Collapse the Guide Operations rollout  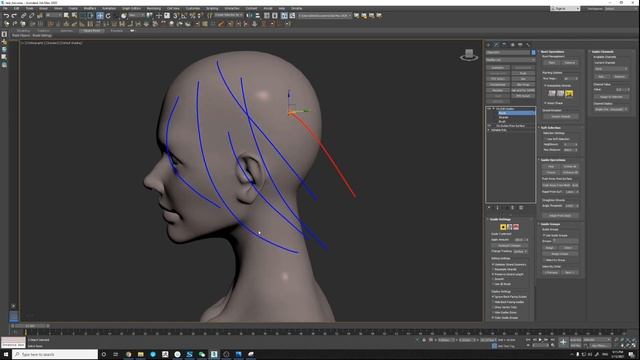point(553,160)
